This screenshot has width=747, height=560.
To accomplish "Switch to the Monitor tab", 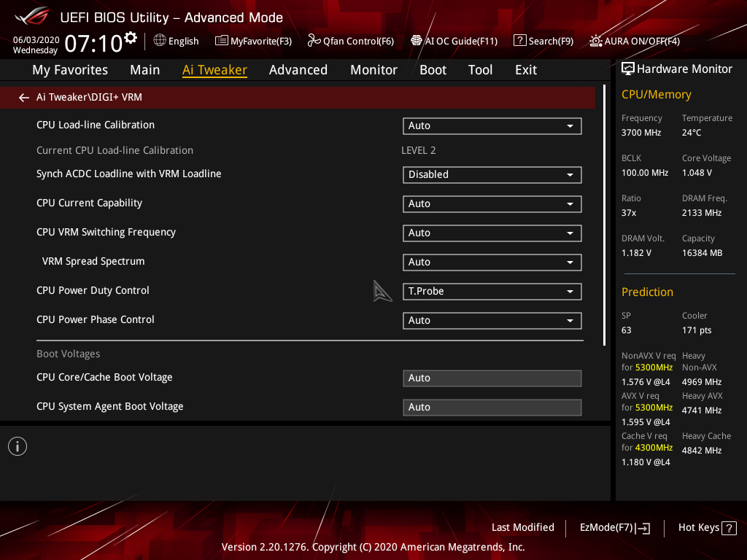I will 373,70.
